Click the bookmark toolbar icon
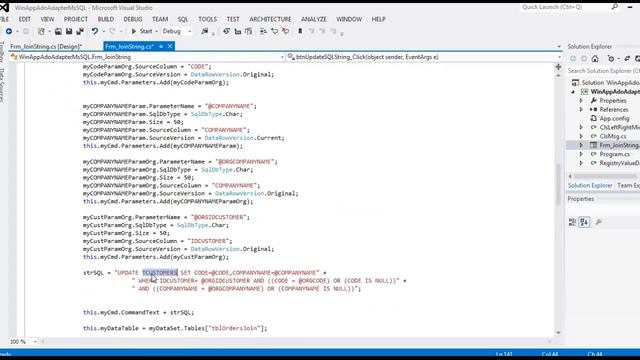 [300, 31]
